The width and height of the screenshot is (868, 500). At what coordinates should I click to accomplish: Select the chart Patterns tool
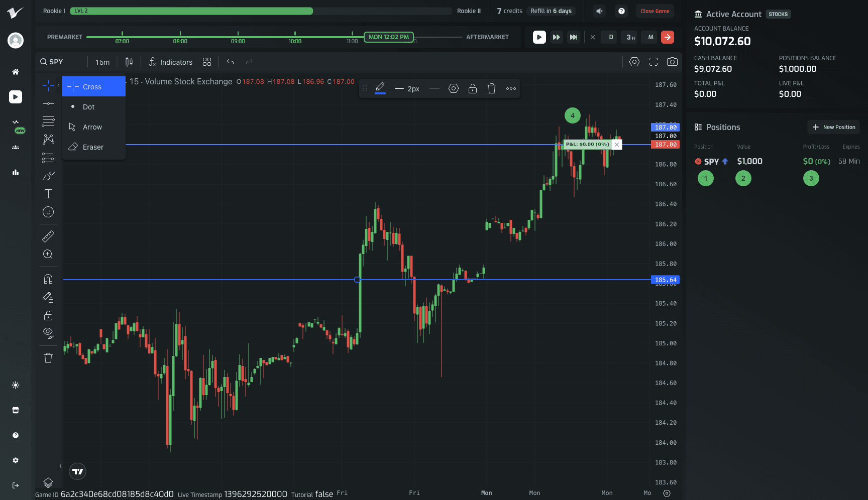coord(48,139)
